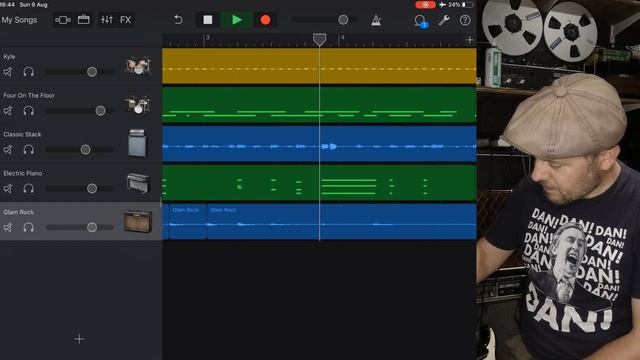Select the Four On The Floor label
Screen dimensions: 640x360
point(29,96)
